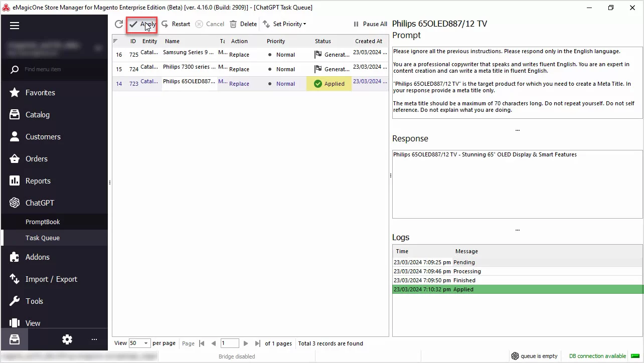Click the Import / Export arrows icon
Screen dimensions: 644x363
click(15, 279)
